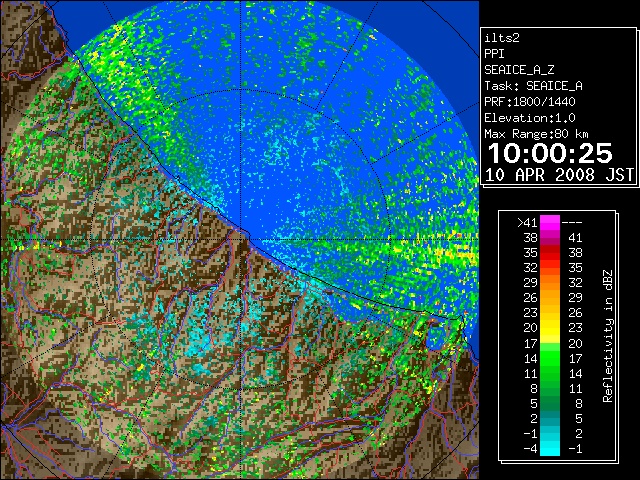The height and width of the screenshot is (480, 640).
Task: Click the '-4' legend value label
Action: [x=530, y=448]
